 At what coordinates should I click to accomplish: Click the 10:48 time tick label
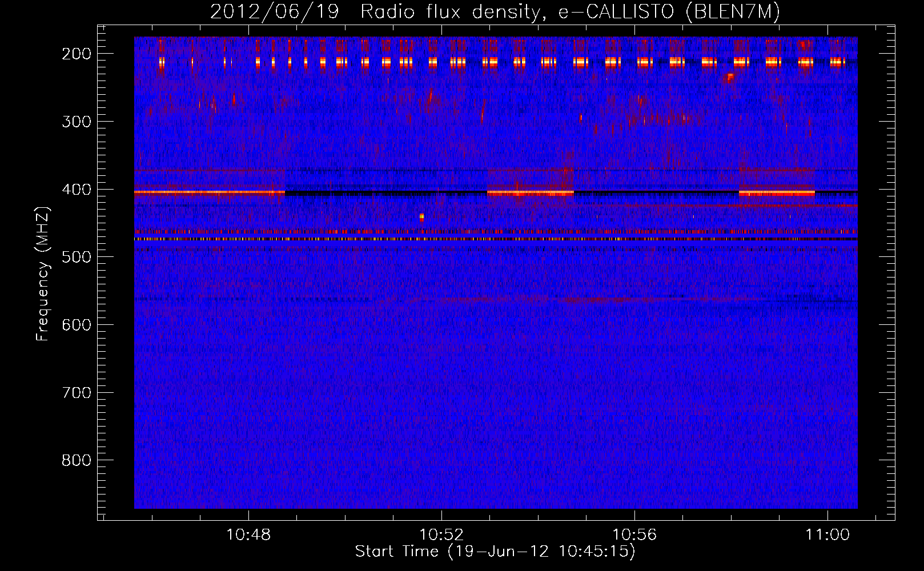(248, 535)
